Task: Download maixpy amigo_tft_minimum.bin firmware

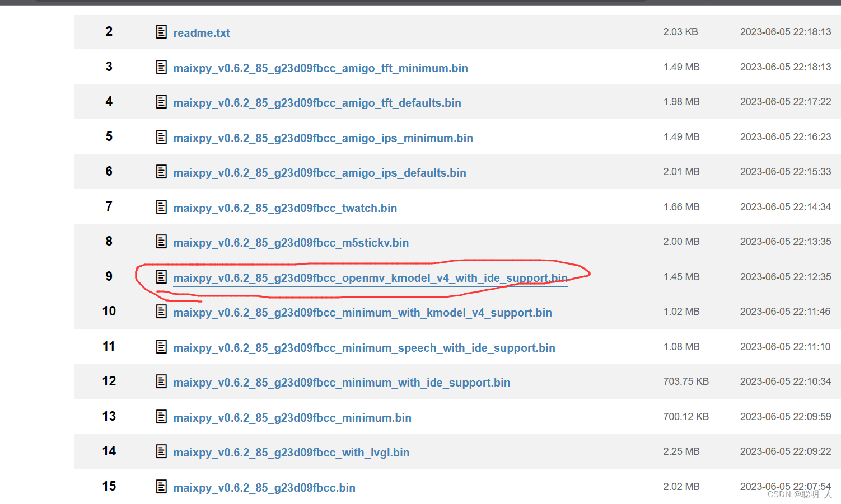Action: pyautogui.click(x=320, y=68)
